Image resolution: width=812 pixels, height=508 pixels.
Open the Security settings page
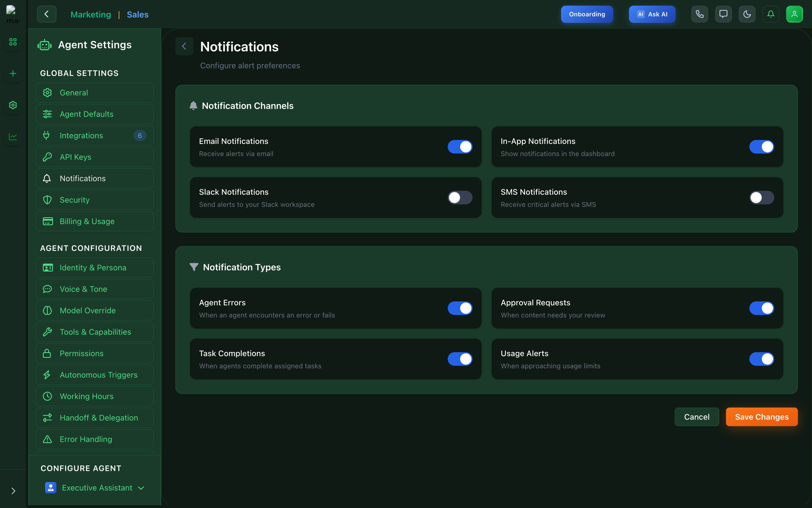click(95, 200)
